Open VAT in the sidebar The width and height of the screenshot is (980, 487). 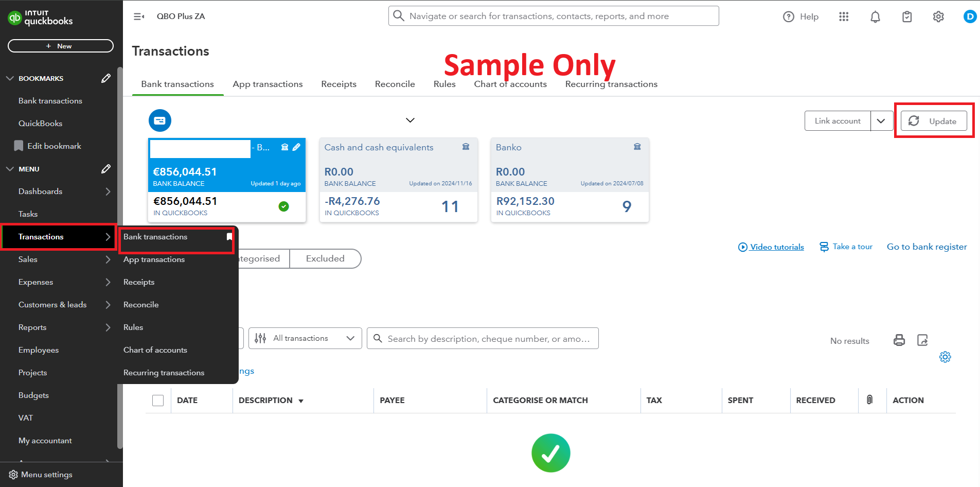[x=26, y=418]
